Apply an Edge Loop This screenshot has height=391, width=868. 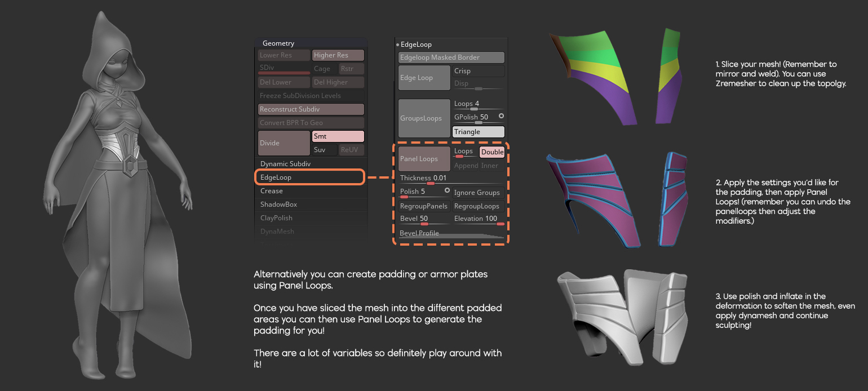tap(424, 77)
